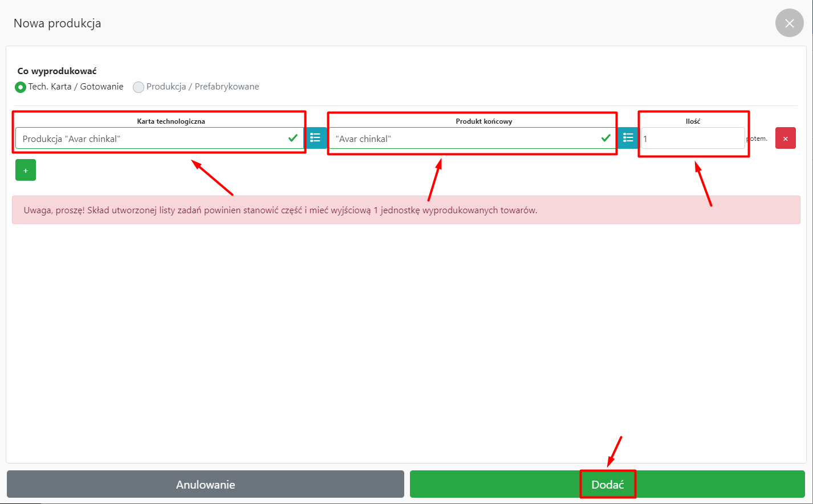
Task: Click the Ilość quantity field
Action: point(692,139)
